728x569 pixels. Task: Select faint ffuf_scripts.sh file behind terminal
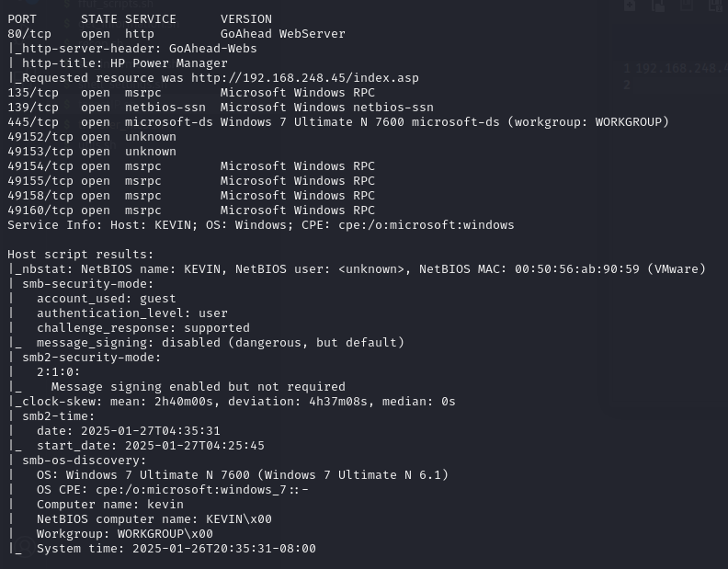[108, 5]
